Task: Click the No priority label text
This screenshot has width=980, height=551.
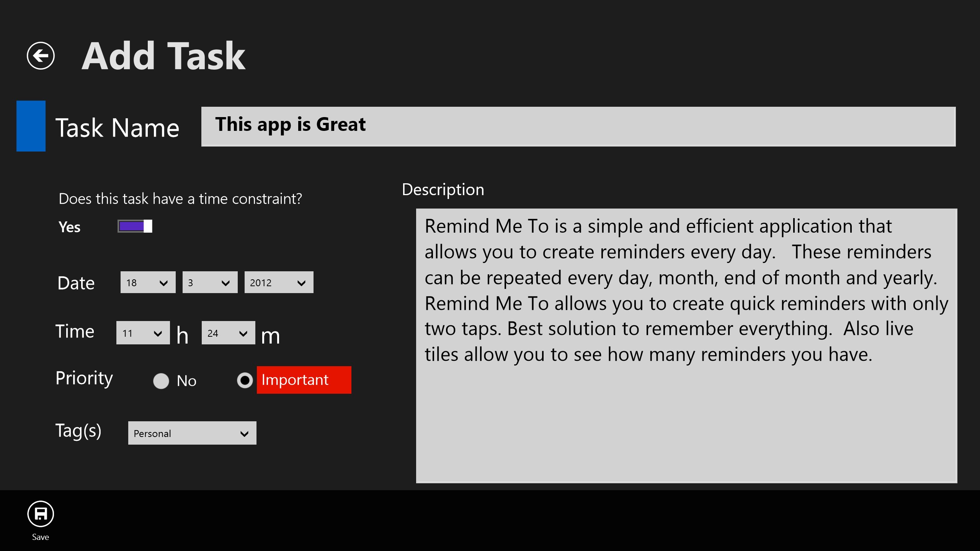Action: (186, 381)
